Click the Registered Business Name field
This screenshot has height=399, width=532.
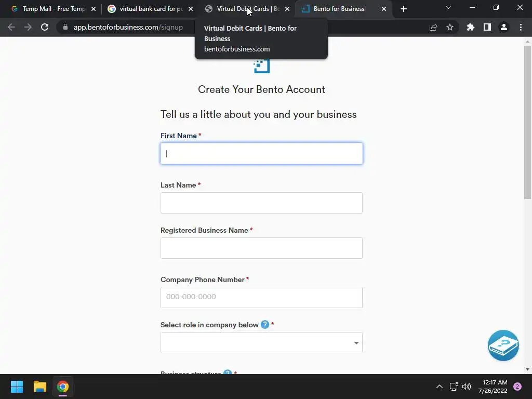[x=262, y=248]
